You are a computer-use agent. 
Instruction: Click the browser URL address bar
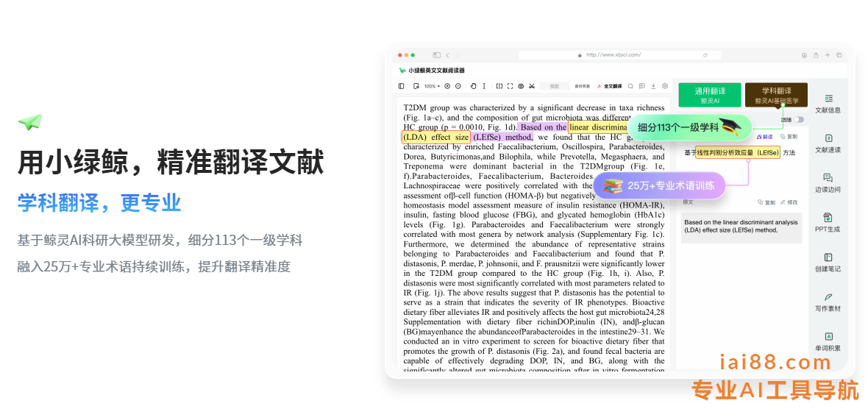612,54
